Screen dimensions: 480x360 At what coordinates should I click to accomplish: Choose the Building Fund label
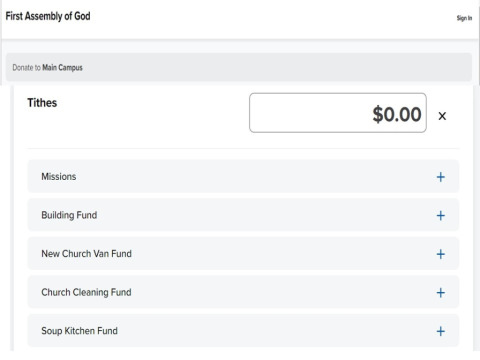tap(69, 215)
